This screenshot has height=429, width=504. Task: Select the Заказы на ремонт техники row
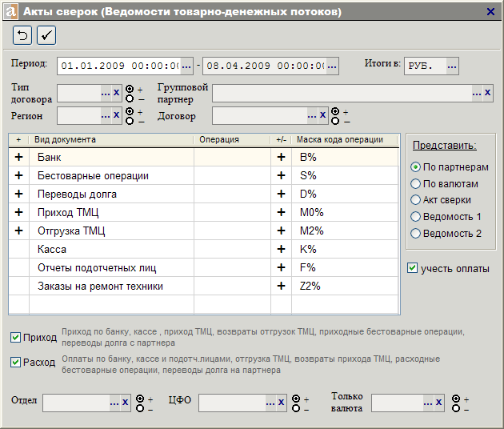203,286
